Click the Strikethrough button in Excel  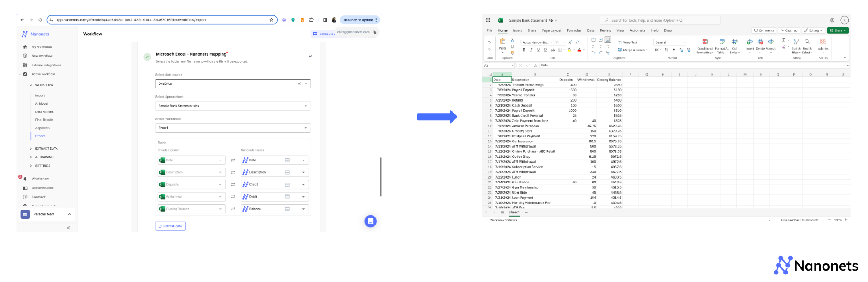click(552, 50)
